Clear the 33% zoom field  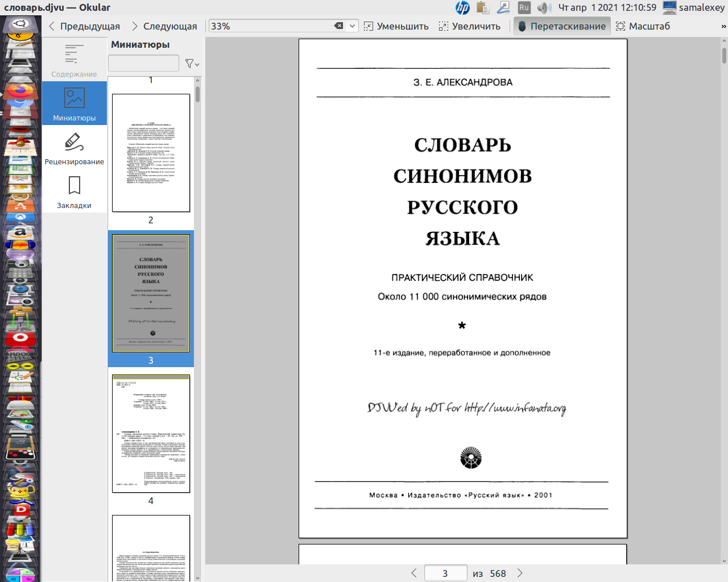tap(338, 26)
